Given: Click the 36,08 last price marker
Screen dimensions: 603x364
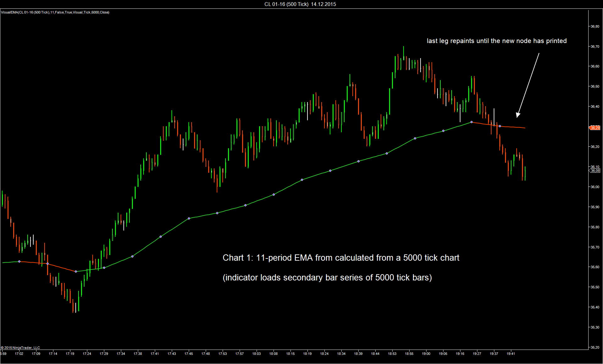Looking at the screenshot, I should tap(595, 171).
